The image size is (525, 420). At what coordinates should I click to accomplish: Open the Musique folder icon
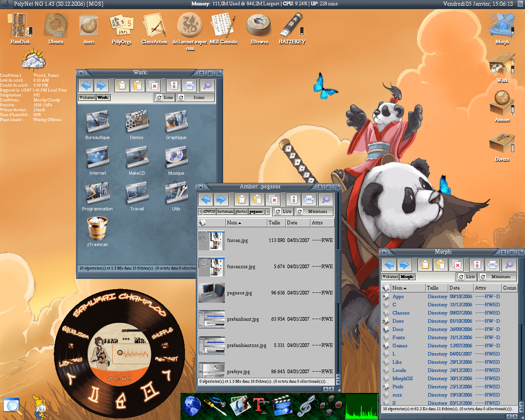[176, 158]
